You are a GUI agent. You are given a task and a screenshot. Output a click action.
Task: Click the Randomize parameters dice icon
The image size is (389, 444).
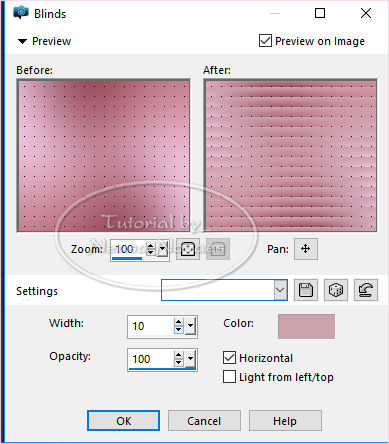click(x=336, y=290)
